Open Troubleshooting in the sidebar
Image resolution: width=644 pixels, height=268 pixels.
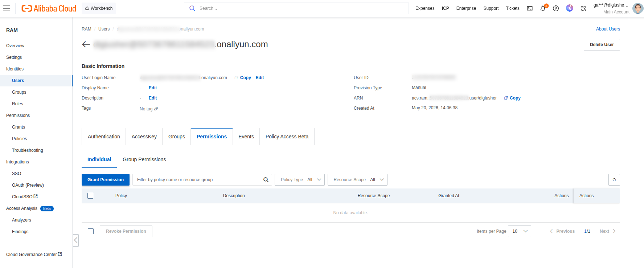pos(28,150)
